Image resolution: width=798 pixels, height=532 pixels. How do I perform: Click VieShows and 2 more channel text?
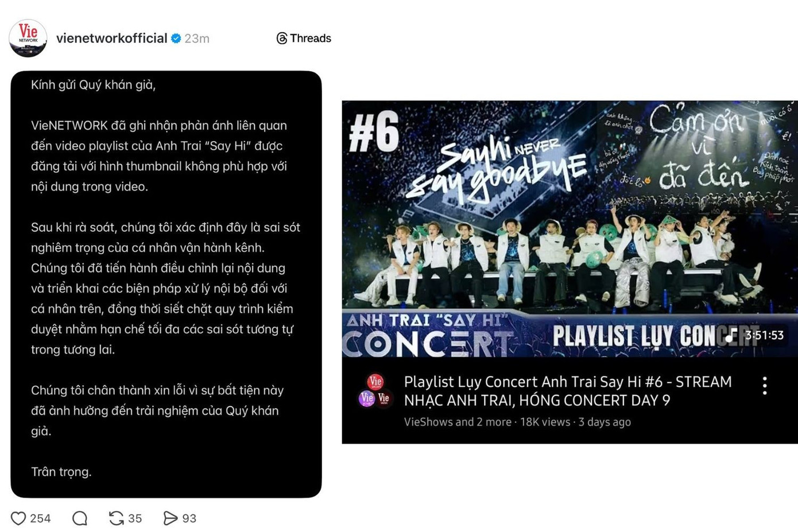pos(458,422)
